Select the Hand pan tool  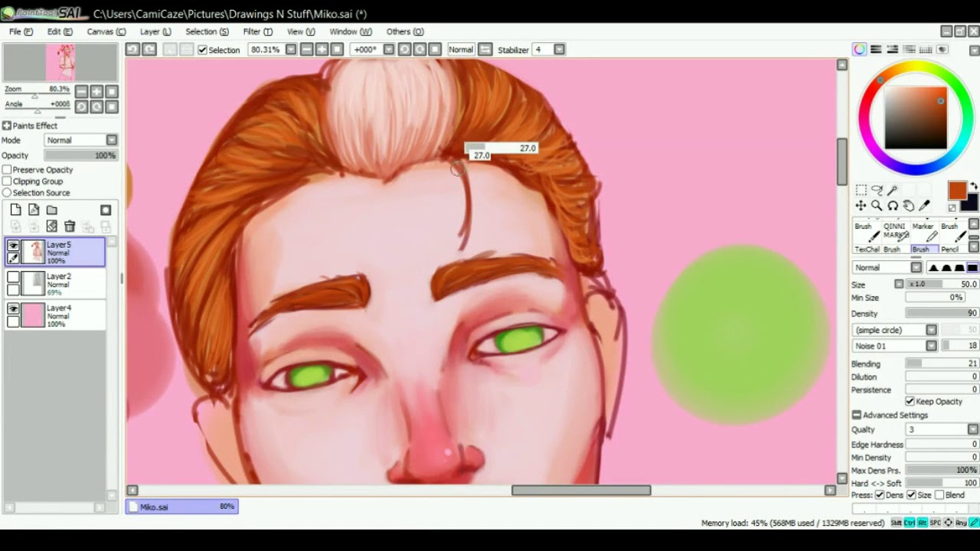[909, 206]
